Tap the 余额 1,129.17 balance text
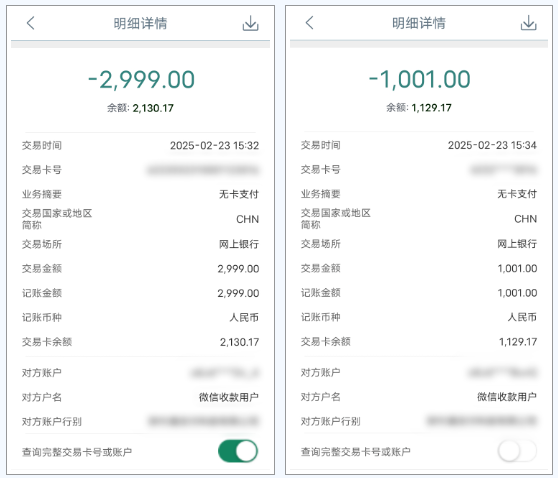This screenshot has width=558, height=478. [419, 107]
